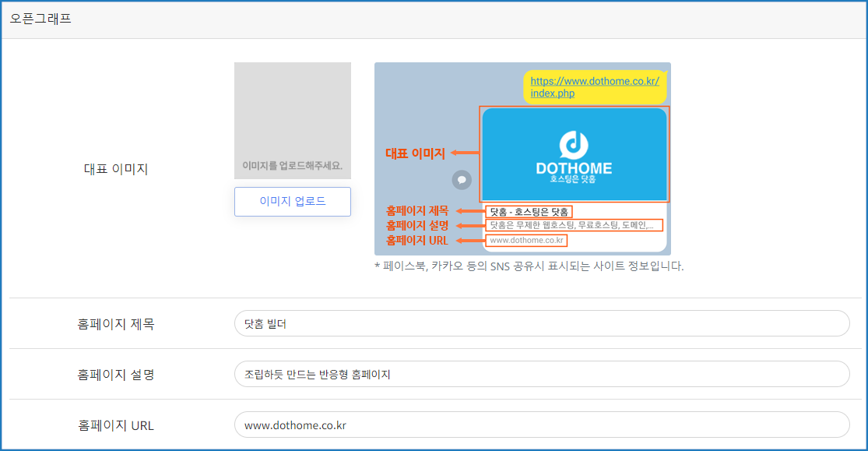Click the 홈페이지 설명 input field
The height and width of the screenshot is (451, 868).
[541, 374]
